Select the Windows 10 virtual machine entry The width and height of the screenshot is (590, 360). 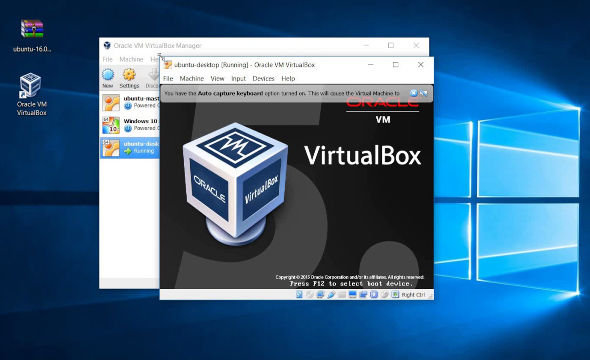pyautogui.click(x=130, y=125)
